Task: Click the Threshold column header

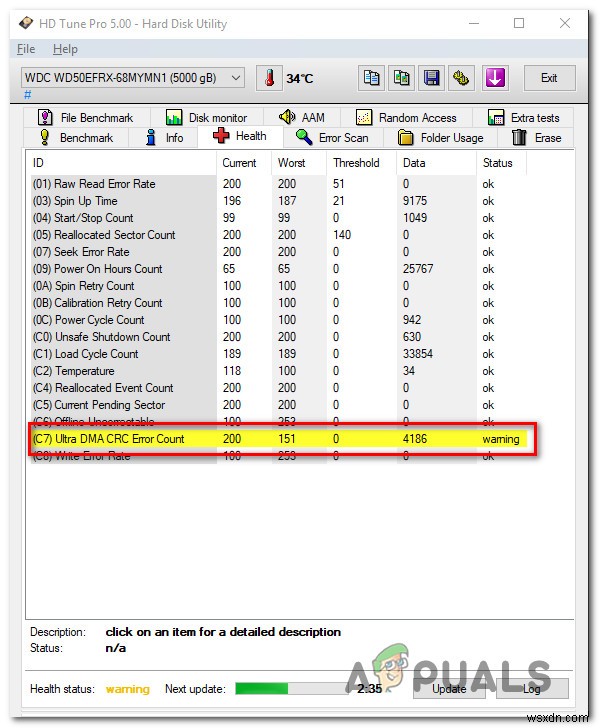Action: click(362, 163)
